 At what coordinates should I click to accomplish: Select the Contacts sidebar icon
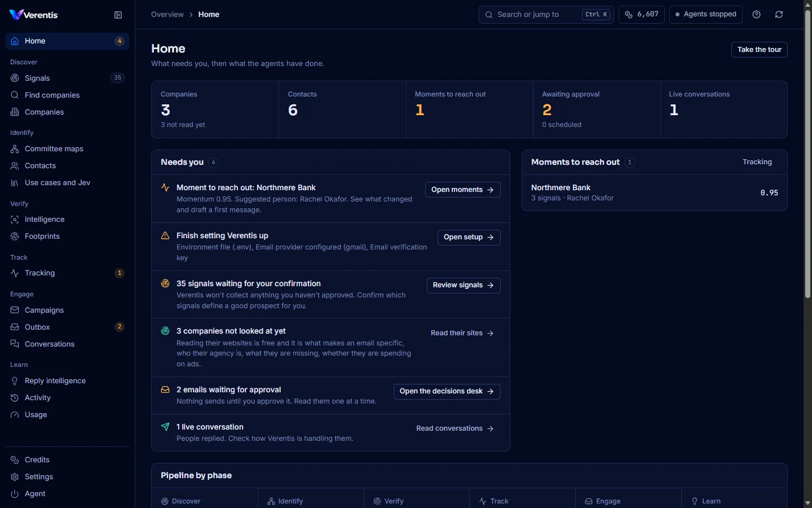click(15, 166)
